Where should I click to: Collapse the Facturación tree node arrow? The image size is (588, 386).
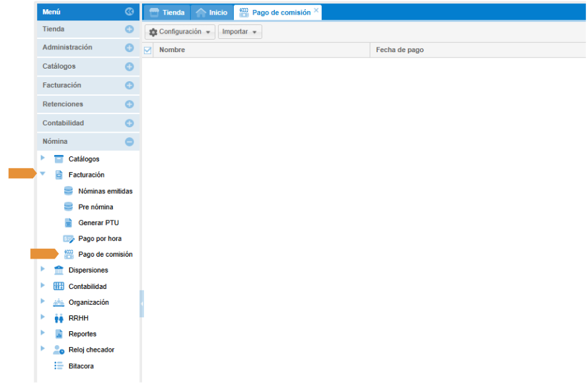click(43, 175)
